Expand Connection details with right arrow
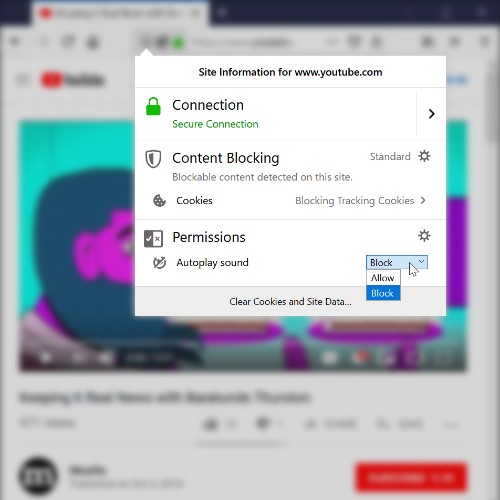Viewport: 500px width, 500px height. 431,114
